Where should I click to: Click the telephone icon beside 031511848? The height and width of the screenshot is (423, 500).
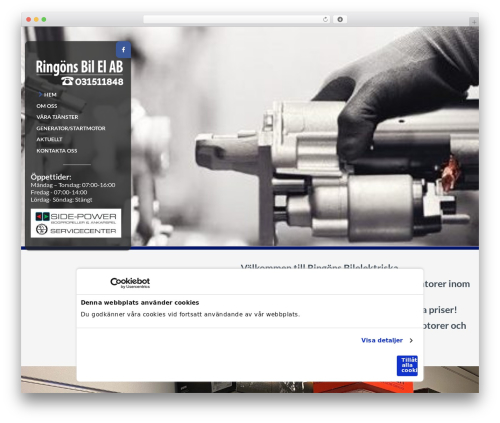67,81
